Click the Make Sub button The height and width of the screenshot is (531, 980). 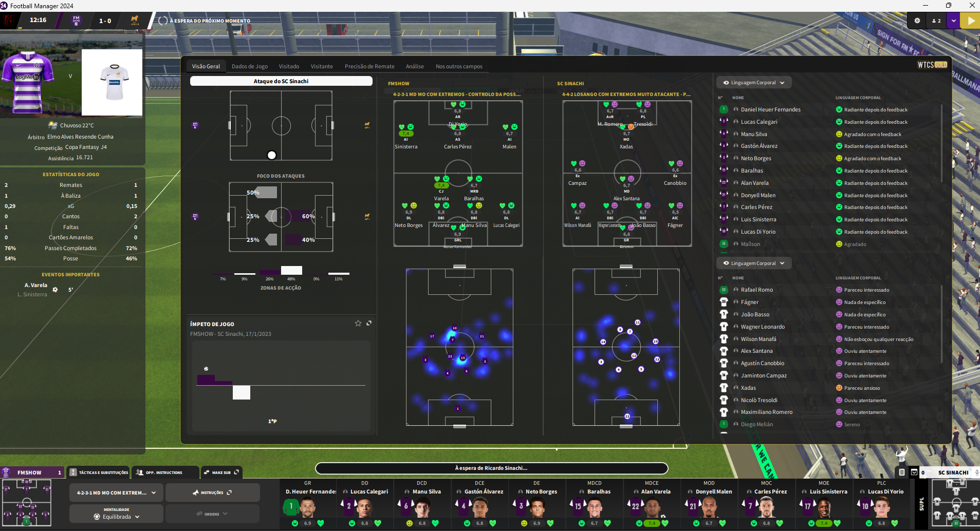tap(221, 472)
